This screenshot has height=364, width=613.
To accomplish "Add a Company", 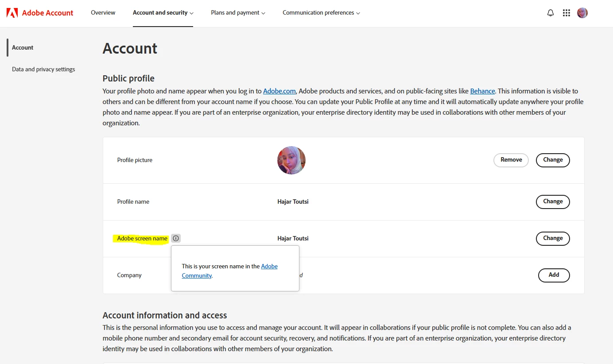I will pyautogui.click(x=554, y=275).
